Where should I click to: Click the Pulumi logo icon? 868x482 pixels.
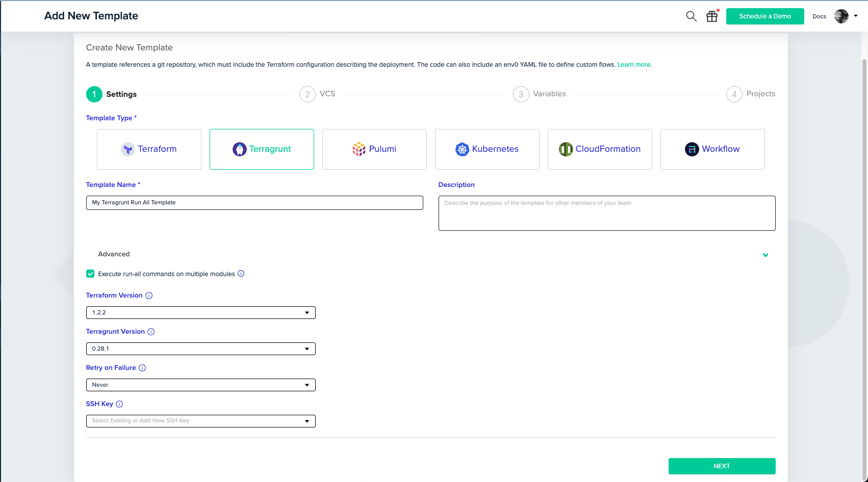click(359, 149)
